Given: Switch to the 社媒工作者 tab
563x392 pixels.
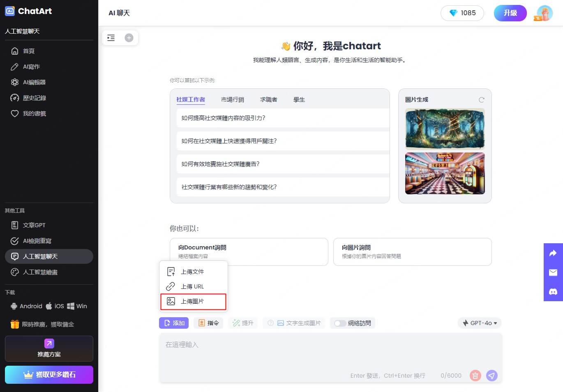Looking at the screenshot, I should tap(191, 99).
